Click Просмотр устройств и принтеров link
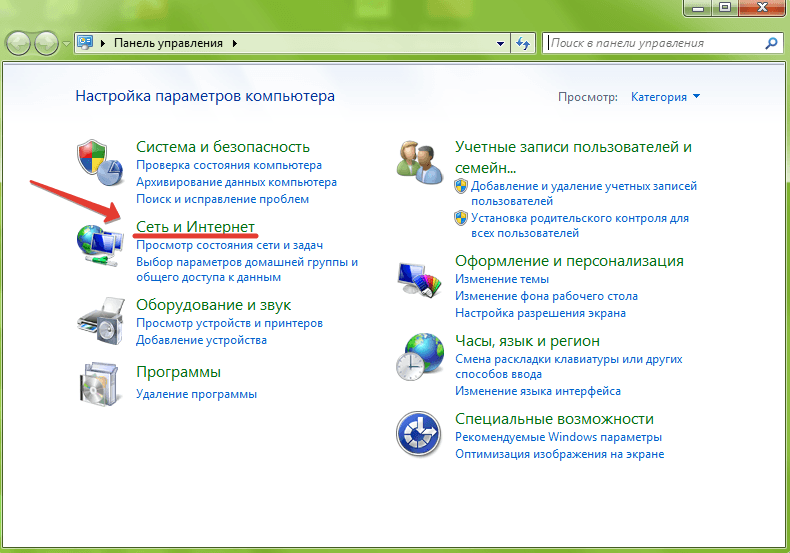 [229, 323]
